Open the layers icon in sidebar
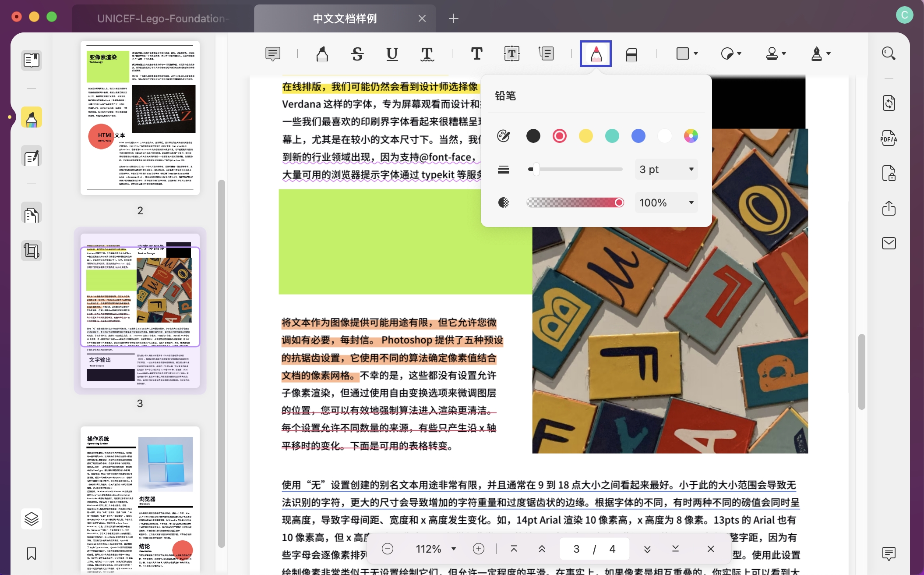The width and height of the screenshot is (924, 575). click(32, 519)
